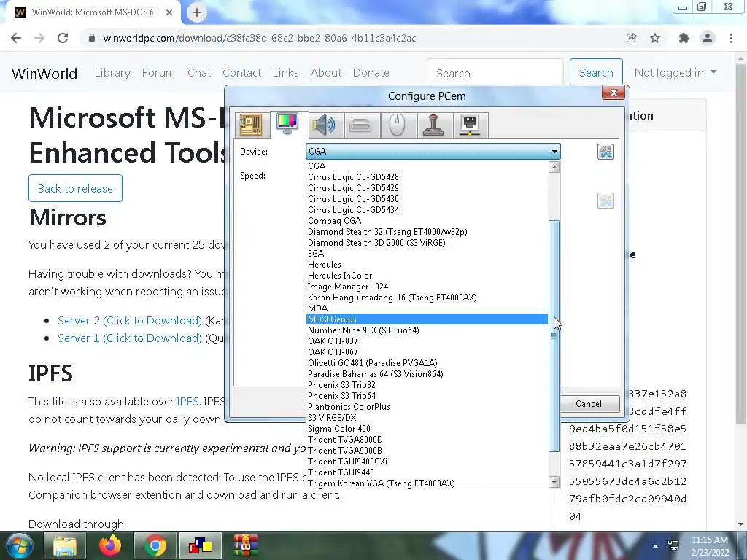Viewport: 747px width, 560px height.
Task: Open the Mouse tab in Configure PCem
Action: [398, 125]
